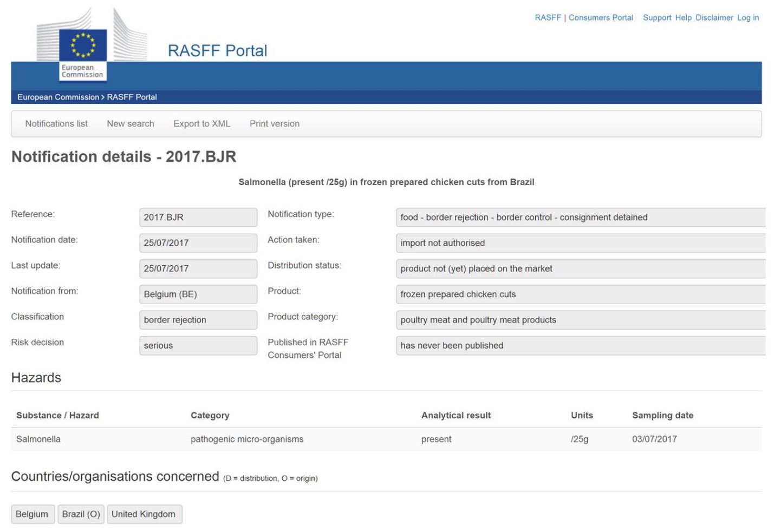Image resolution: width=774 pixels, height=532 pixels.
Task: Click the import not authorised field
Action: click(x=581, y=243)
